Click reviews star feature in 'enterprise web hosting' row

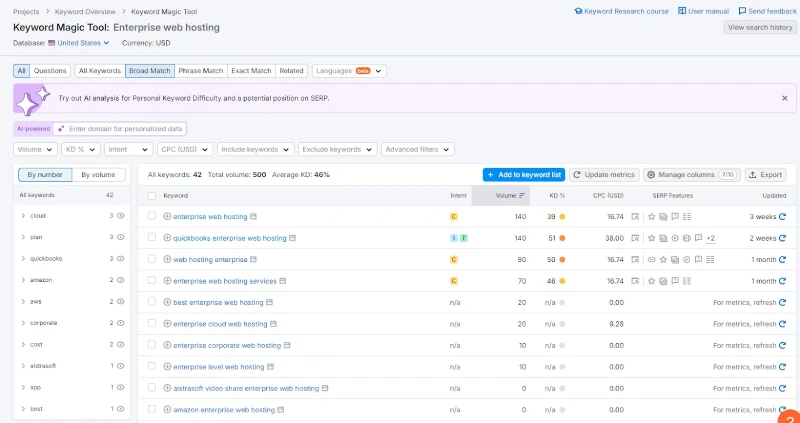(652, 216)
